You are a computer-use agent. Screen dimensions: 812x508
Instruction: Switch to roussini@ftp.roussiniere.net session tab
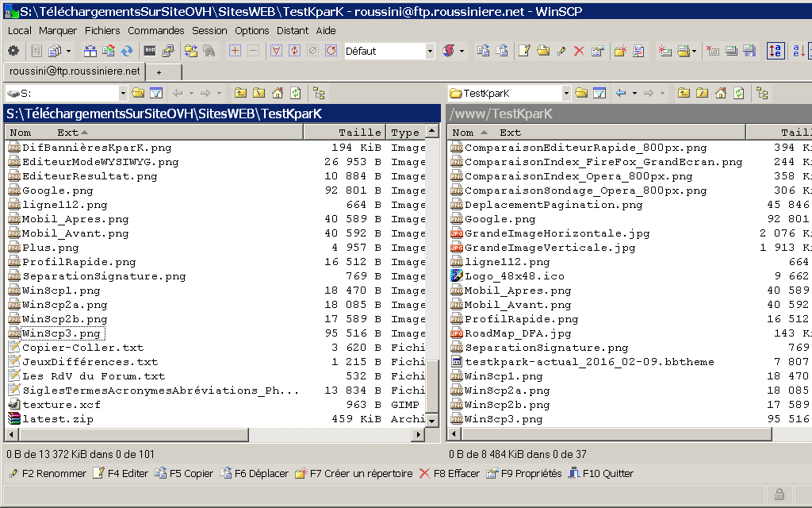(x=75, y=71)
